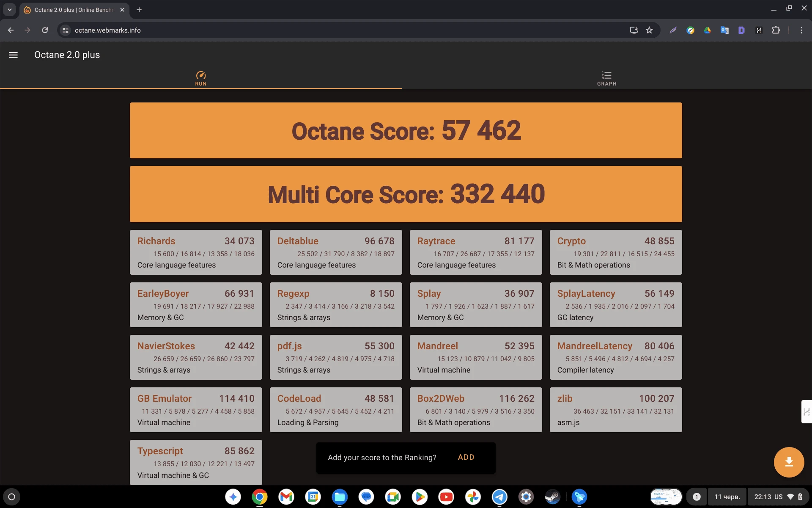The height and width of the screenshot is (508, 812).
Task: Open Gmail from the shelf
Action: click(286, 497)
